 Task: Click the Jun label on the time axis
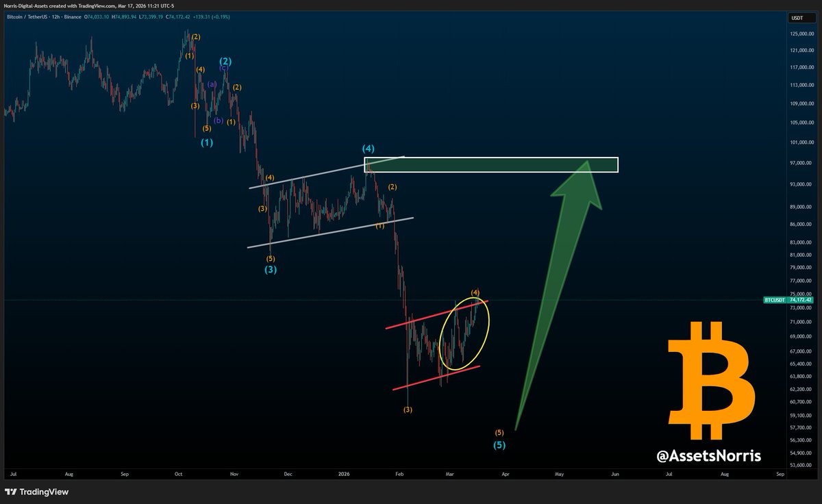pos(615,473)
